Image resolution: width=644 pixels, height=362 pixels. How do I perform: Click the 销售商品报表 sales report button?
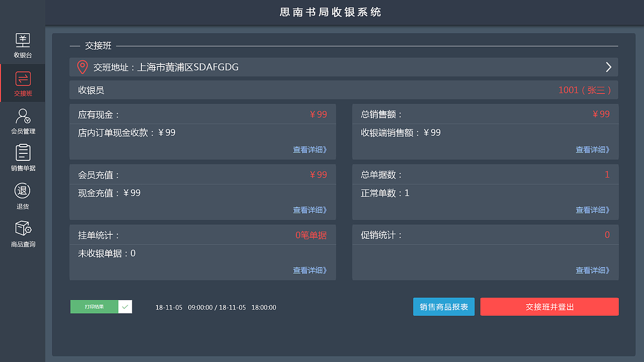click(444, 307)
